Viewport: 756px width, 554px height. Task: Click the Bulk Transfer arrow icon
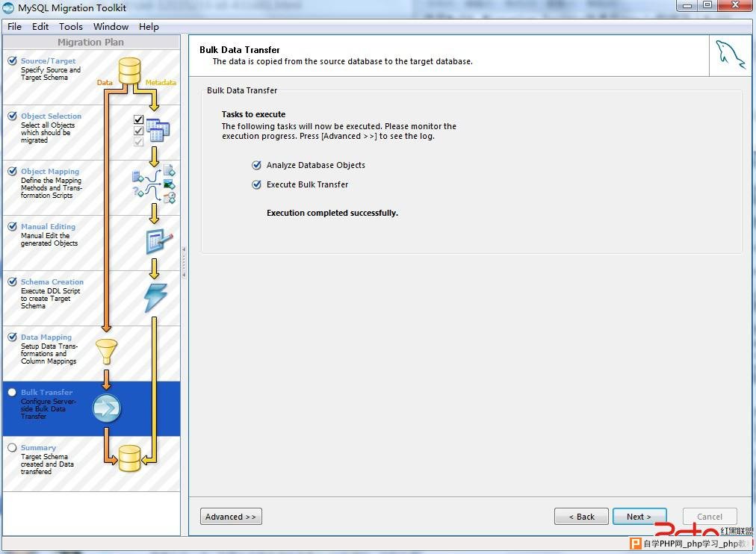coord(107,408)
